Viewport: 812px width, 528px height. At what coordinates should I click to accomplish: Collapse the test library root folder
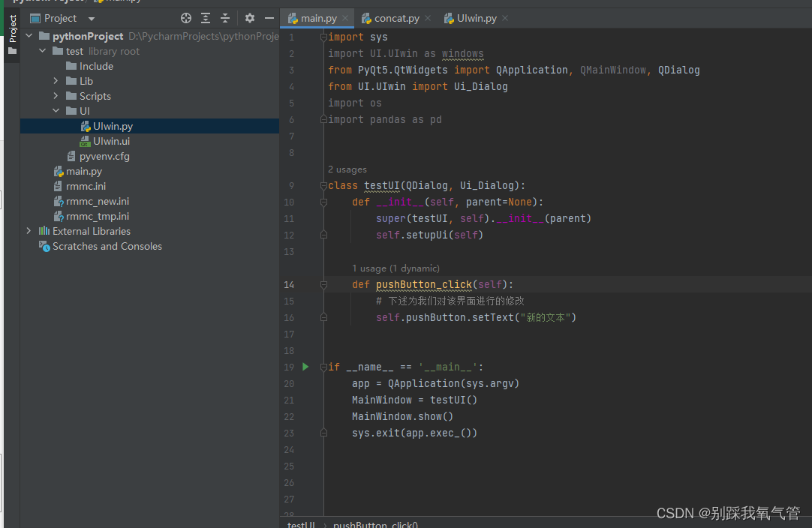[x=43, y=51]
